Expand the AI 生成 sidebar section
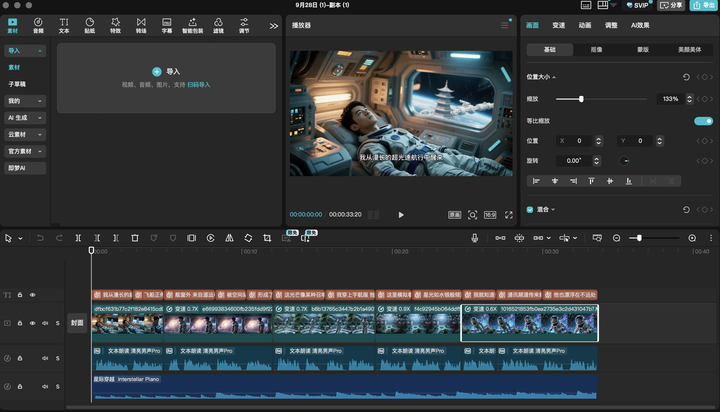This screenshot has height=412, width=720. [x=26, y=118]
